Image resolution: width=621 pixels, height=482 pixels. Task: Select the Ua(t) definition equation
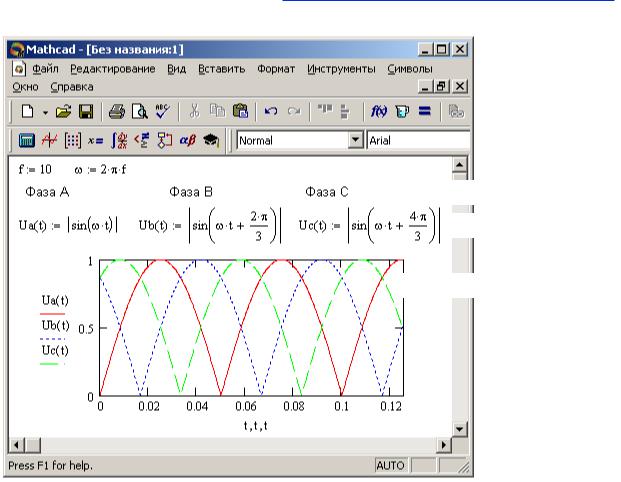pyautogui.click(x=68, y=225)
